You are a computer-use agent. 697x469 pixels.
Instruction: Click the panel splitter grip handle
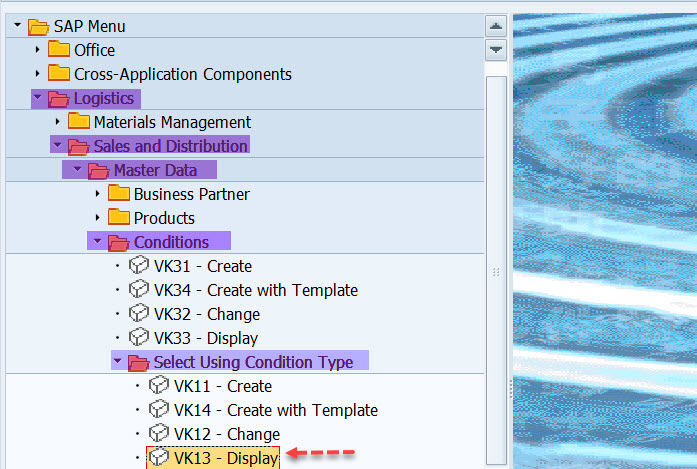point(495,272)
